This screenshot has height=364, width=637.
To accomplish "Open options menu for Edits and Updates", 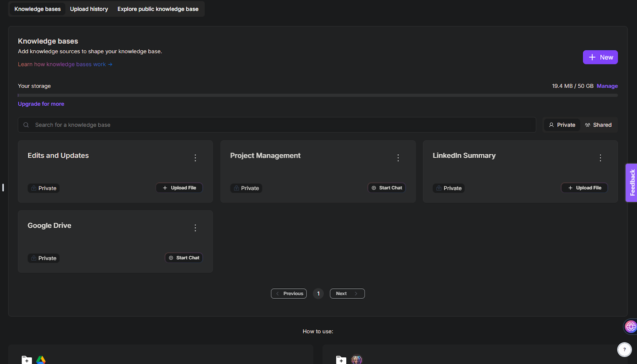I will click(x=195, y=158).
